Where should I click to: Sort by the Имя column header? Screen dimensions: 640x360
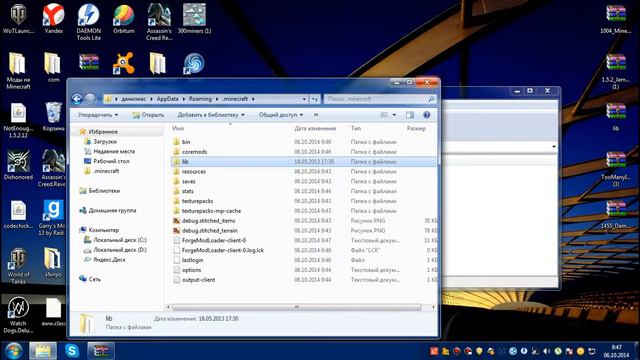tap(178, 128)
